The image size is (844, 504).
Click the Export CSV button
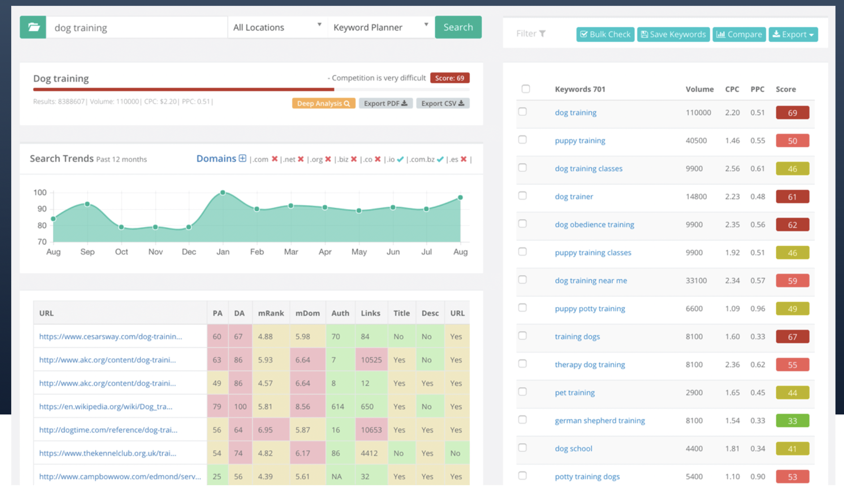[443, 103]
